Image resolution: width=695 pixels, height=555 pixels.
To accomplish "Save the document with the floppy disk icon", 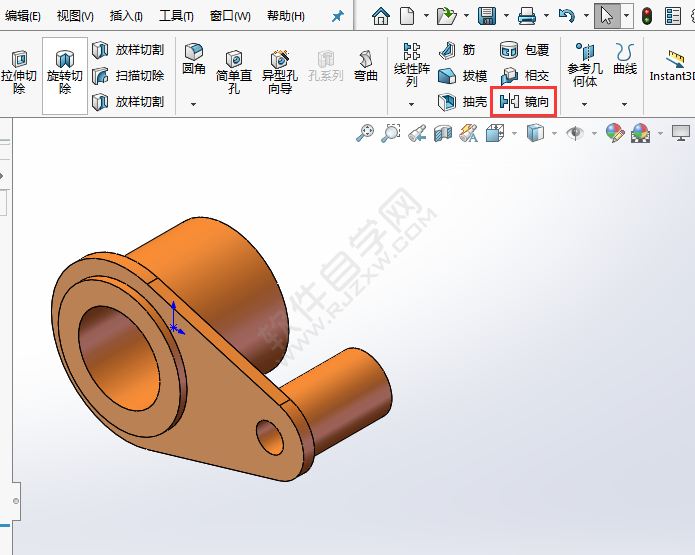I will coord(487,16).
